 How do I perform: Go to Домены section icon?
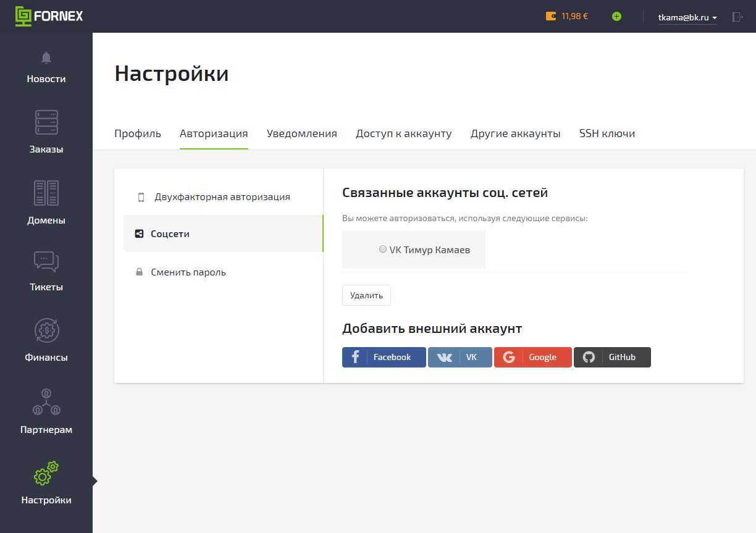46,193
